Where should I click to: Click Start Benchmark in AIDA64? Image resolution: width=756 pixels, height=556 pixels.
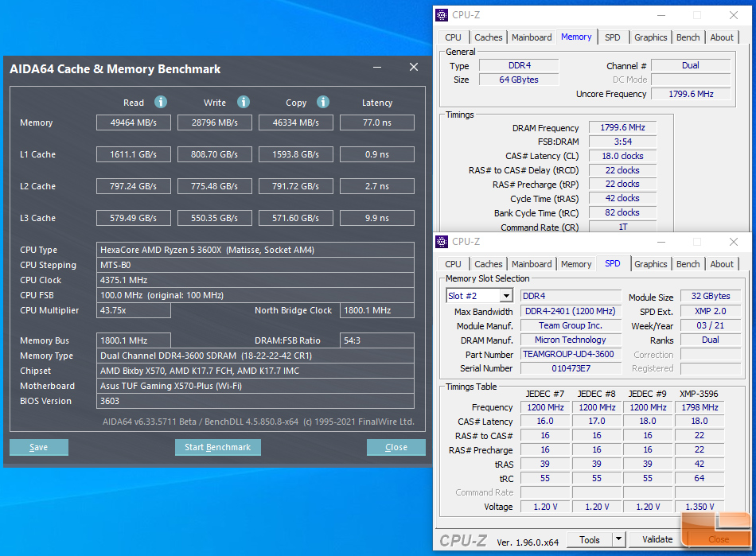[x=218, y=447]
